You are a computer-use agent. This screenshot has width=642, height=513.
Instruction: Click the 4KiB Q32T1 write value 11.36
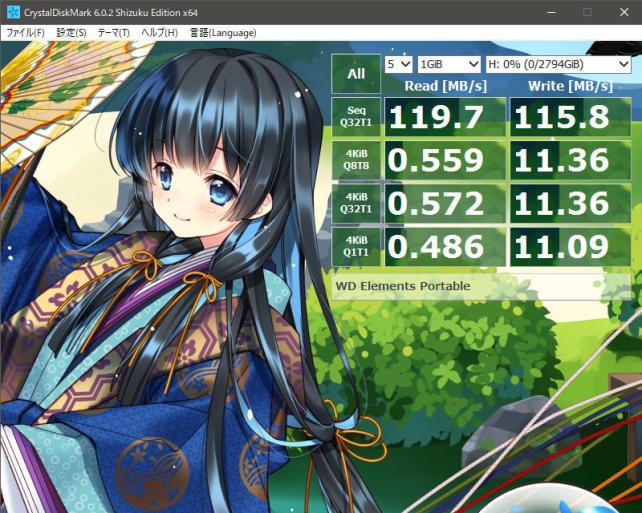coord(570,203)
